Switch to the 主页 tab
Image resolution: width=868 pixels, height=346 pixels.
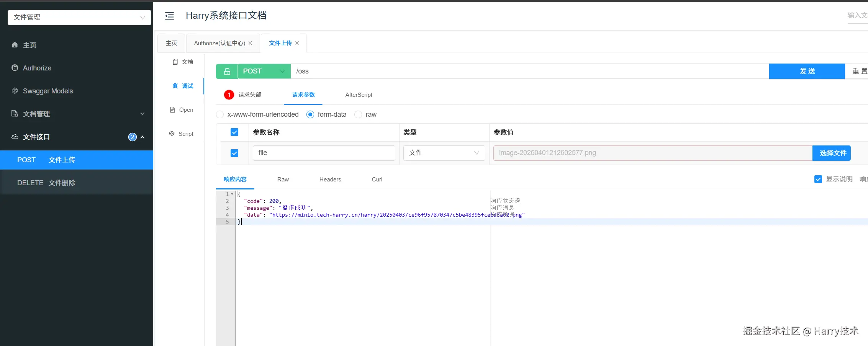click(x=171, y=43)
